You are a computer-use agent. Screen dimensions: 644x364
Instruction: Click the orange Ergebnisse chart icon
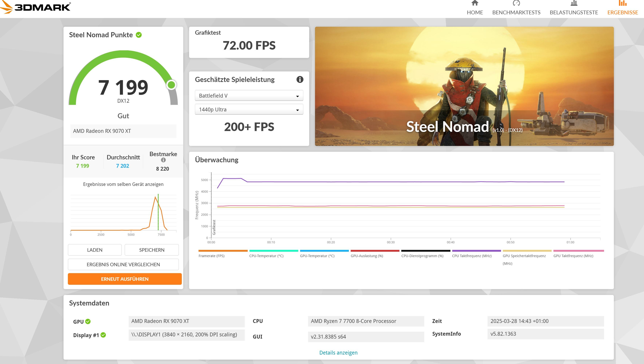pyautogui.click(x=623, y=3)
